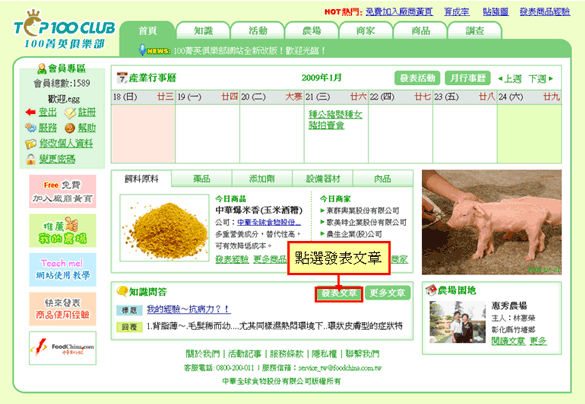
Task: Click the piglet photo
Action: (x=492, y=222)
